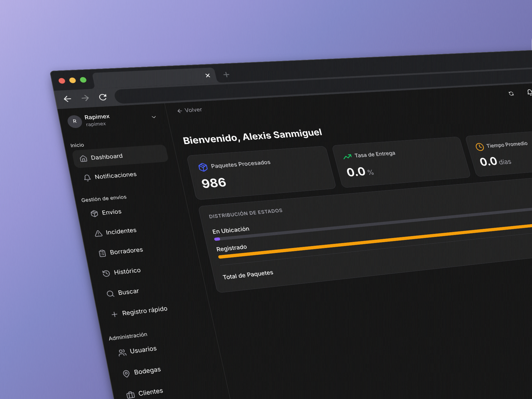Click the Total de Paquetes label
The height and width of the screenshot is (399, 532).
tap(248, 275)
